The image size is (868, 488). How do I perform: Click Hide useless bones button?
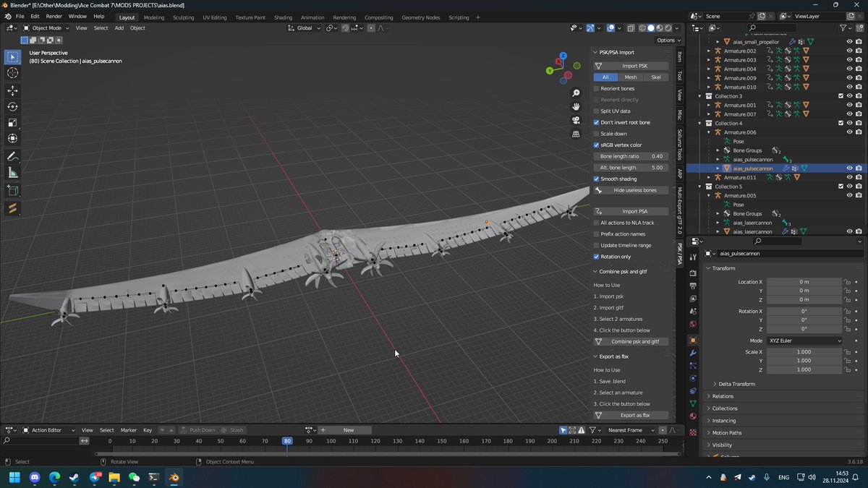pyautogui.click(x=631, y=190)
